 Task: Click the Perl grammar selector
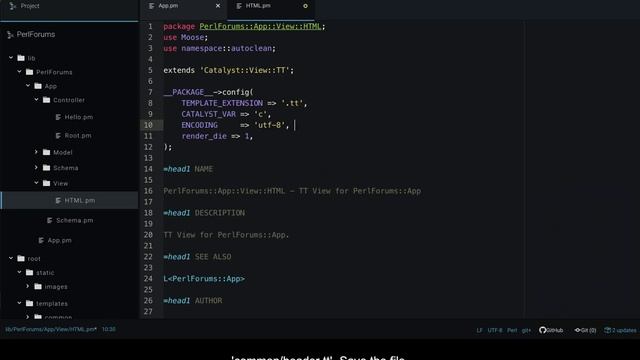512,330
